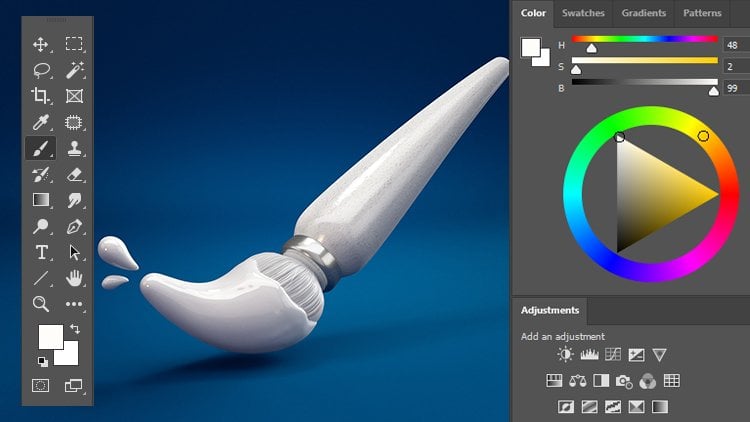Pick the Eraser tool
The width and height of the screenshot is (750, 422).
click(x=74, y=175)
